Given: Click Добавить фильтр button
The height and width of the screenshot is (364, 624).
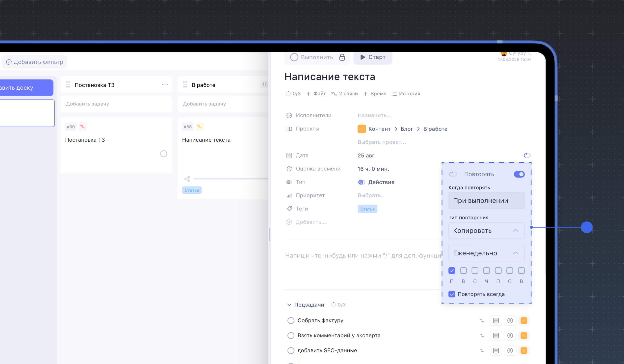Looking at the screenshot, I should (34, 62).
